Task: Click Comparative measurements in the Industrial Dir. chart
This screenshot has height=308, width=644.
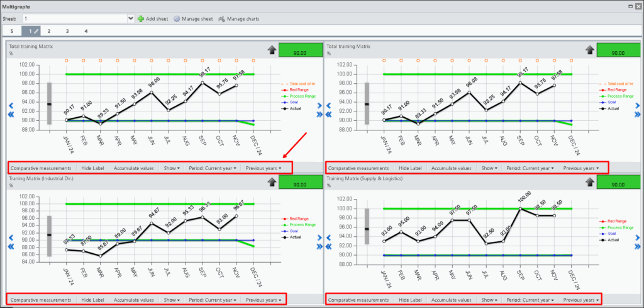Action: [x=41, y=300]
